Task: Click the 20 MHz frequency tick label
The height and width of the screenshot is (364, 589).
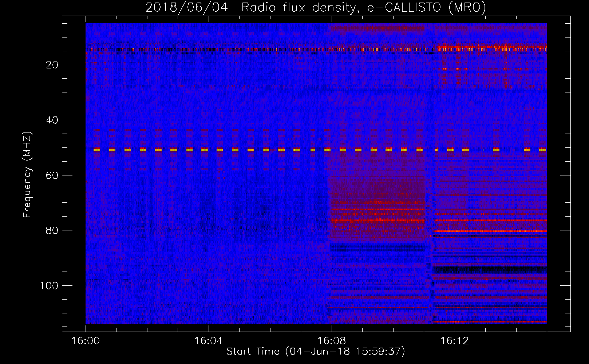Action: (x=52, y=65)
